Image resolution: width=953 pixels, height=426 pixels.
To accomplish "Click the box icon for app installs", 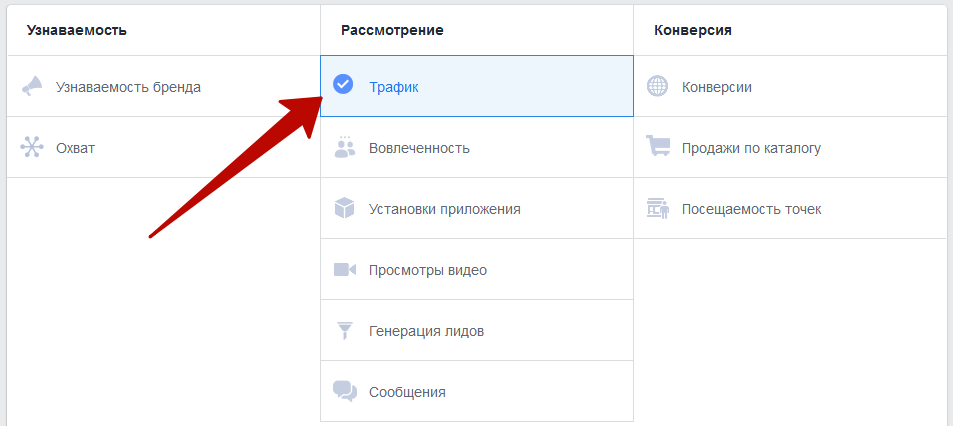I will click(345, 209).
